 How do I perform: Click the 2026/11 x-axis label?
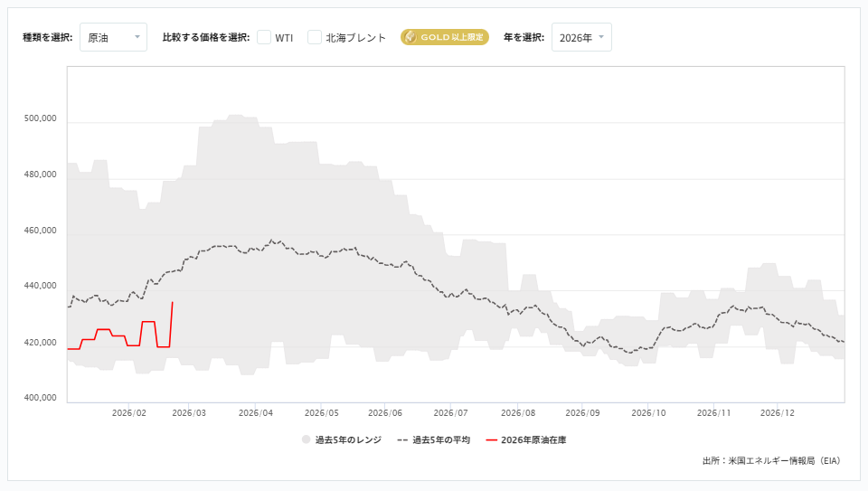713,413
